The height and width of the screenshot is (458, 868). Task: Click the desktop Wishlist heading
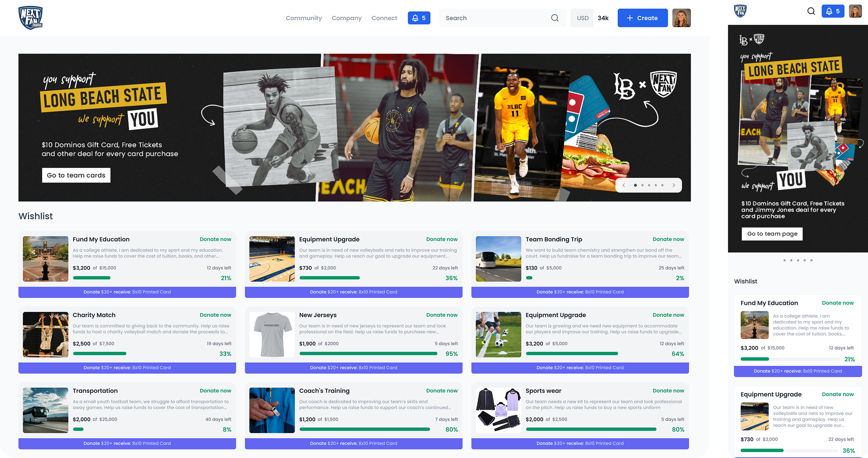pos(35,216)
